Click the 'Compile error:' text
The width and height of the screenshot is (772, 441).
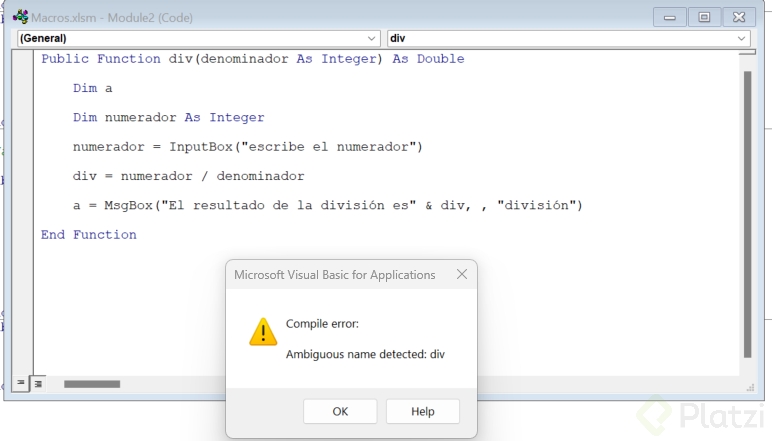point(322,323)
